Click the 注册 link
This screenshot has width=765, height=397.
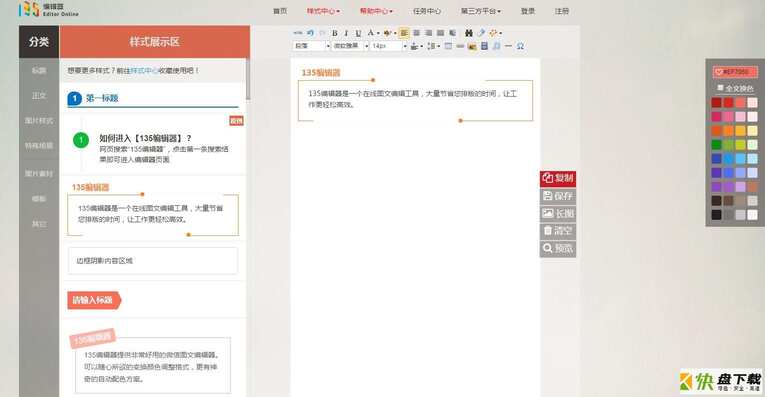[x=562, y=11]
